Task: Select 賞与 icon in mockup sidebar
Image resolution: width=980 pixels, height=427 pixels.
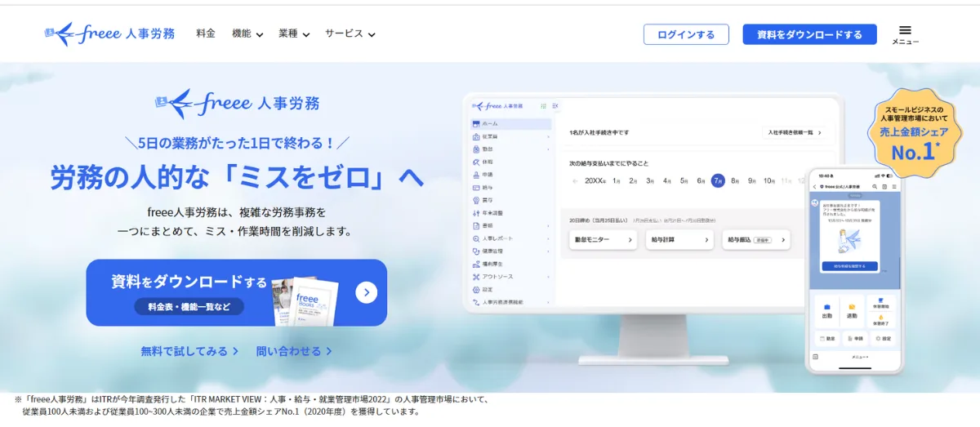Action: click(476, 199)
